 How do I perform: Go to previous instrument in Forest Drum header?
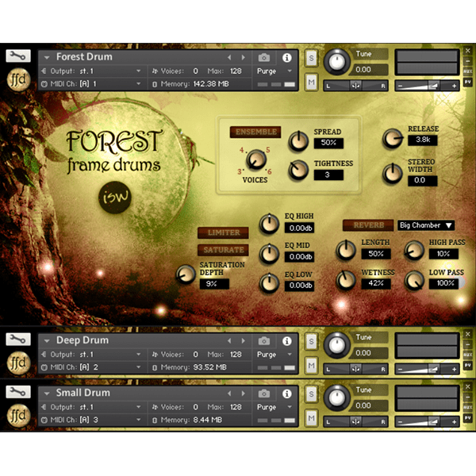[x=229, y=57]
